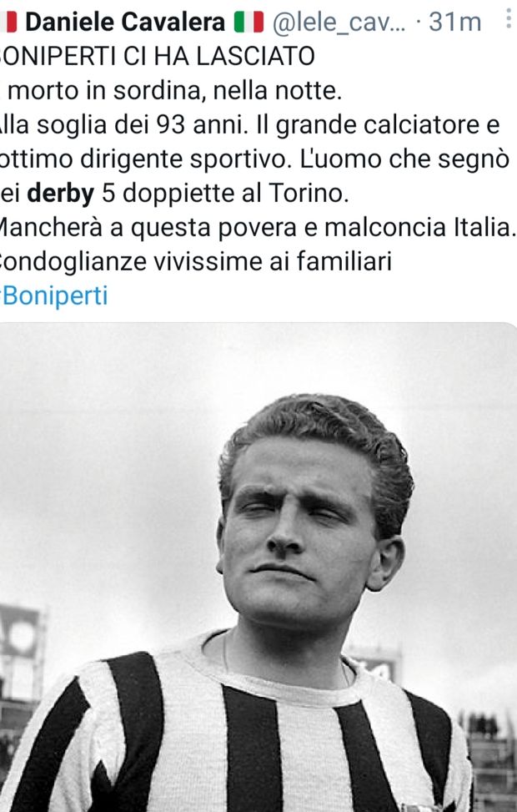Image resolution: width=517 pixels, height=812 pixels.
Task: Click the line 'morto in sordina, nella notte'
Action: coord(175,91)
